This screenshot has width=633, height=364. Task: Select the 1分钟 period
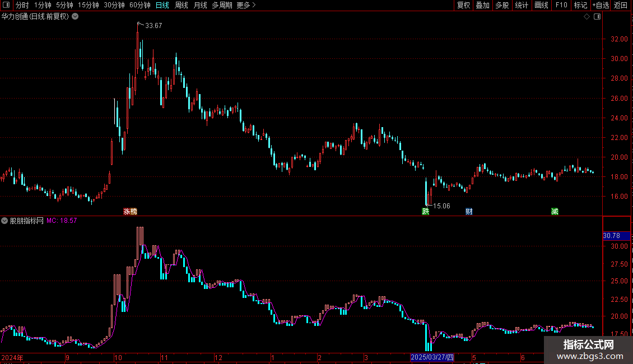(x=43, y=5)
